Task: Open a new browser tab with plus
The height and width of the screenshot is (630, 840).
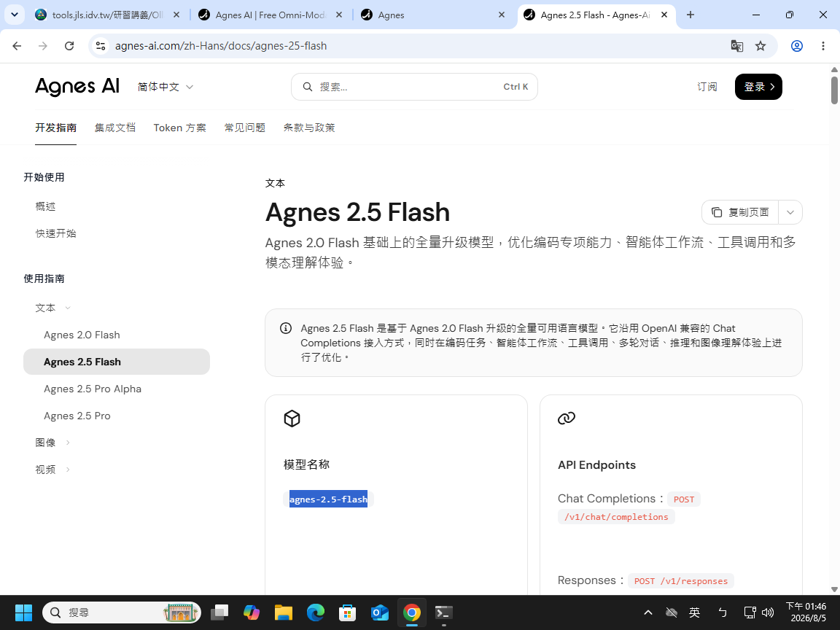Action: click(691, 15)
